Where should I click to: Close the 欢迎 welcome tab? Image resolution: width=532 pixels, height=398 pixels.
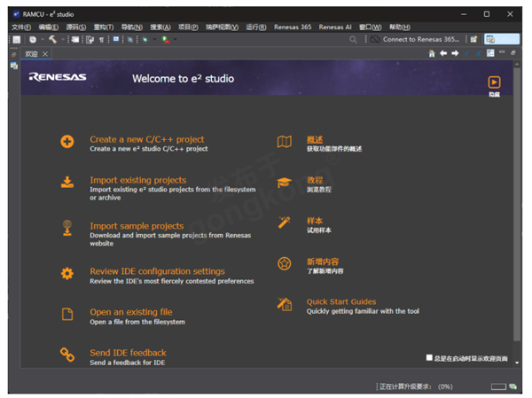(45, 54)
